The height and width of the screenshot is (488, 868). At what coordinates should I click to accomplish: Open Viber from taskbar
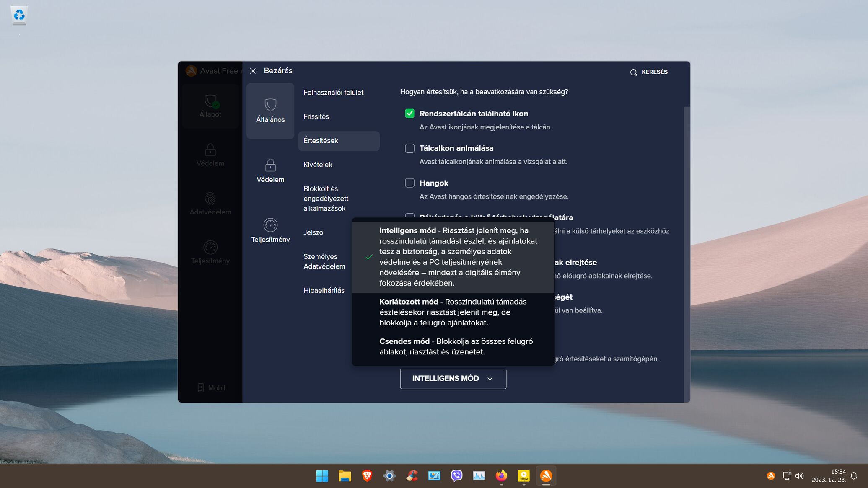pyautogui.click(x=456, y=476)
